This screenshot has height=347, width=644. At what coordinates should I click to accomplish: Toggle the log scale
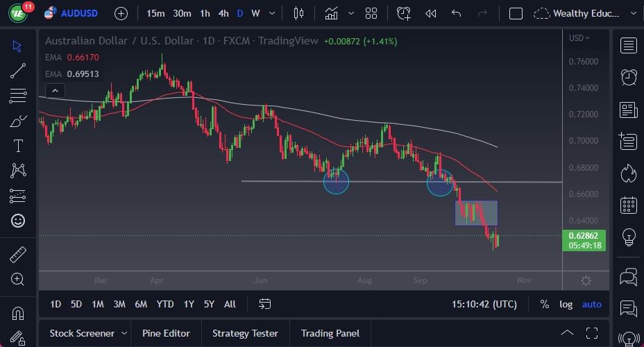click(x=566, y=304)
